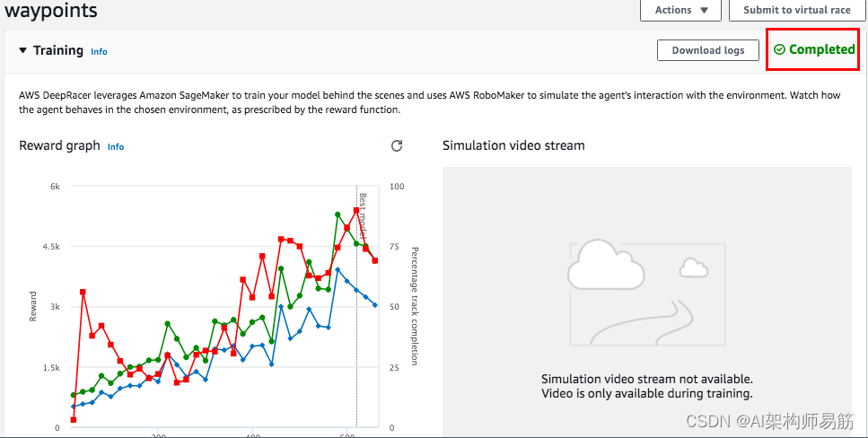Click the first green circle data point
Image resolution: width=868 pixels, height=438 pixels.
pyautogui.click(x=74, y=395)
